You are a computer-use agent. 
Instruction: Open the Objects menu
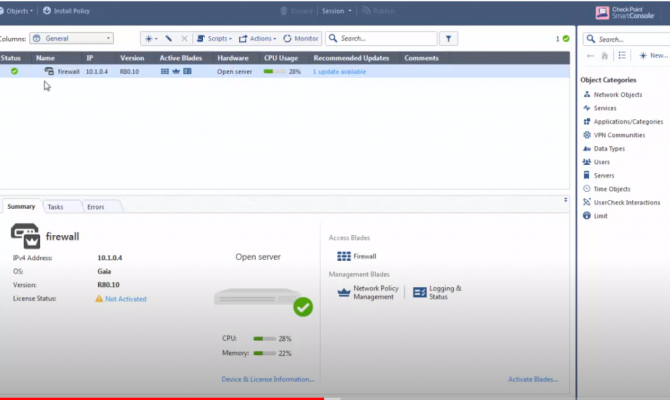click(17, 11)
